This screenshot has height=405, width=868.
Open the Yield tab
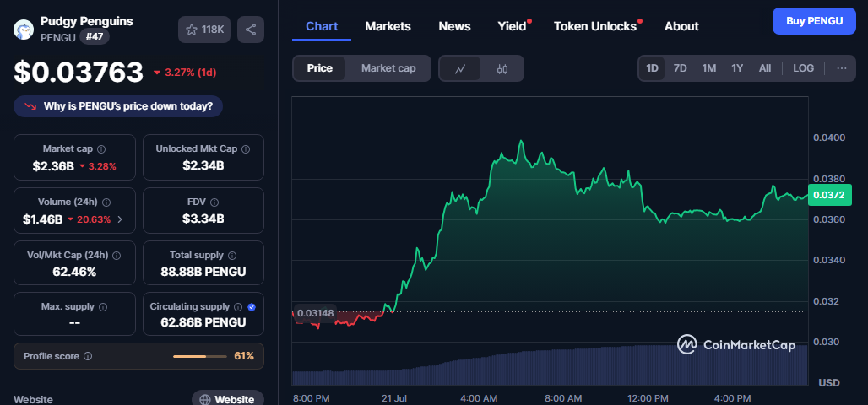(512, 26)
